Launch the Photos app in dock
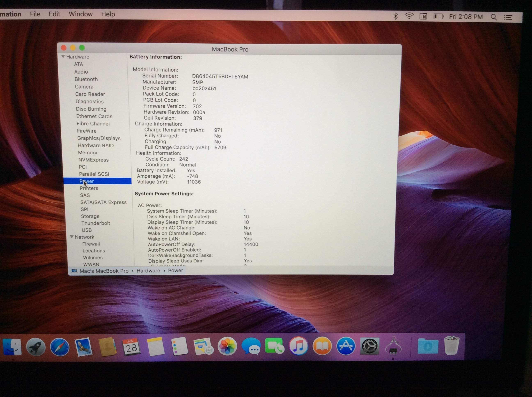The image size is (532, 397). click(x=227, y=346)
